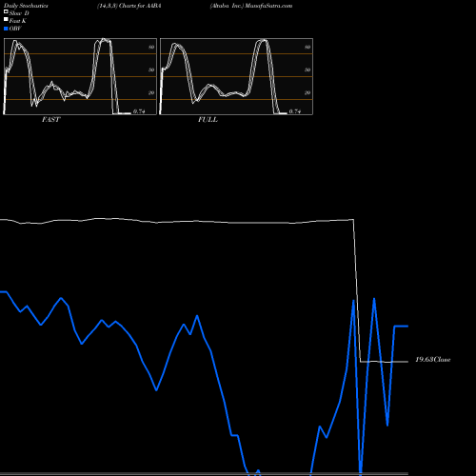The width and height of the screenshot is (476, 476).
Task: Select the 'OBV' legend label
Action: (x=15, y=29)
